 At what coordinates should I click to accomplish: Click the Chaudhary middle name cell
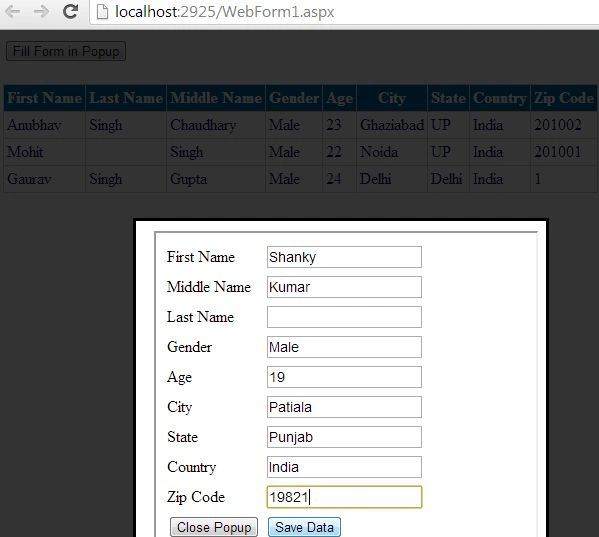(x=216, y=125)
